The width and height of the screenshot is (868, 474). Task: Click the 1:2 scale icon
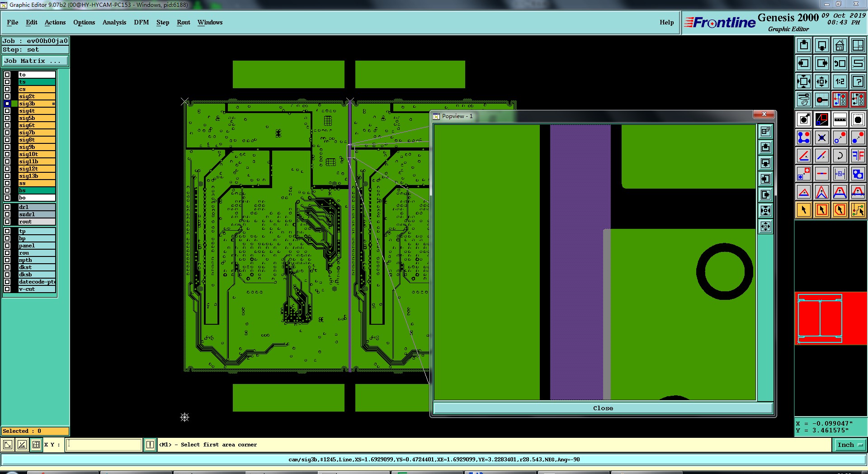click(x=840, y=81)
